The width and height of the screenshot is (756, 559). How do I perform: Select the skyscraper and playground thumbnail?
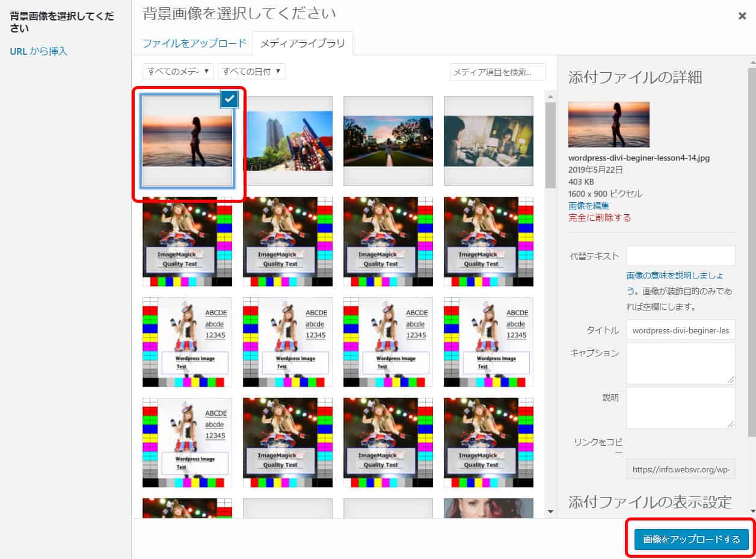(x=287, y=141)
